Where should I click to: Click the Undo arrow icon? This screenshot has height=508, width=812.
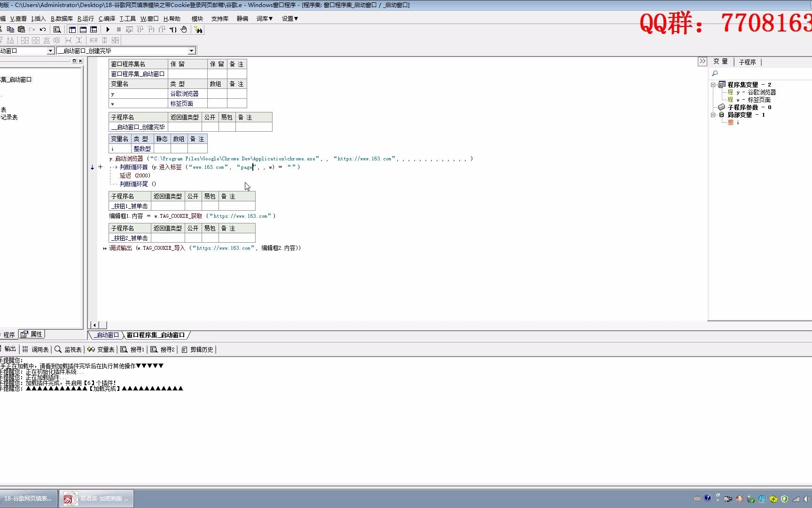43,29
